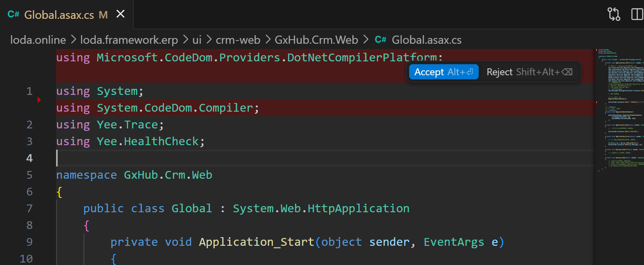Click the Open Changes compare icon
This screenshot has height=265, width=644.
click(x=614, y=14)
